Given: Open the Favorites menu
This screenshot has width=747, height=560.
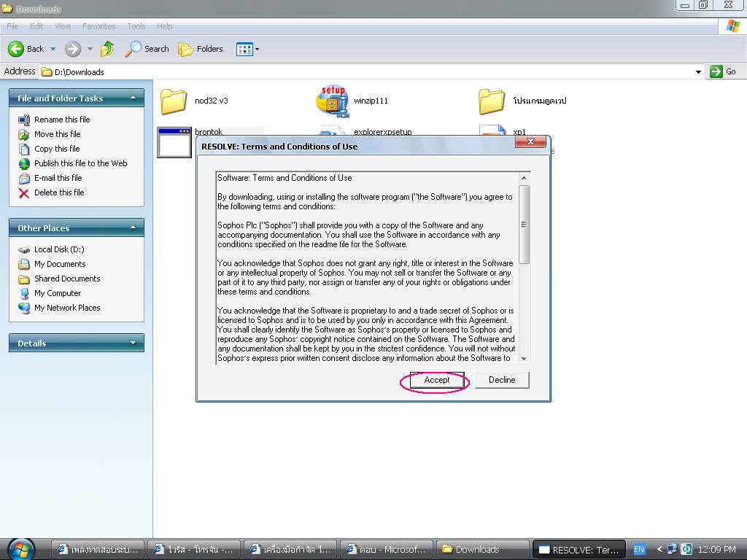Looking at the screenshot, I should coord(99,26).
